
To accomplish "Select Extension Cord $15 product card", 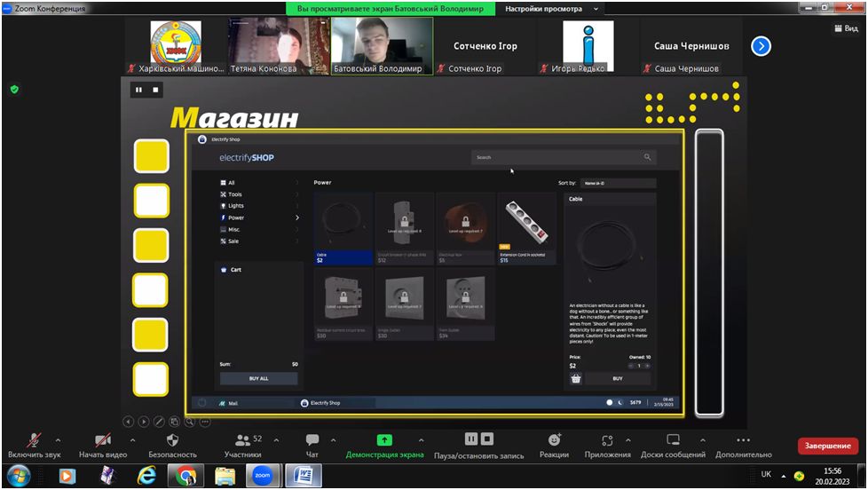I will [526, 229].
